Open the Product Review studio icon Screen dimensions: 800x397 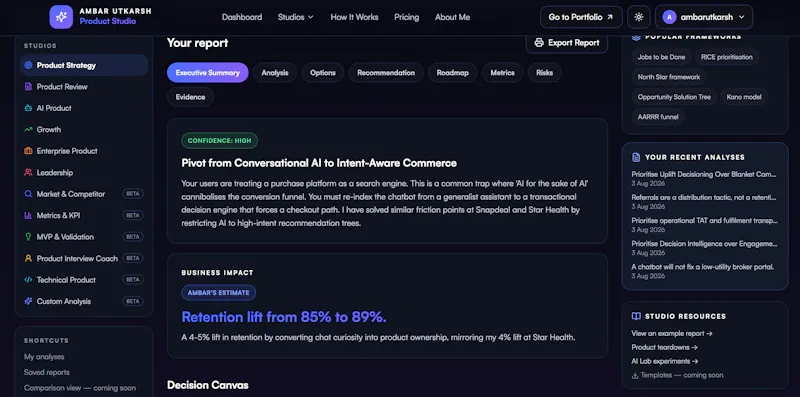pos(28,87)
